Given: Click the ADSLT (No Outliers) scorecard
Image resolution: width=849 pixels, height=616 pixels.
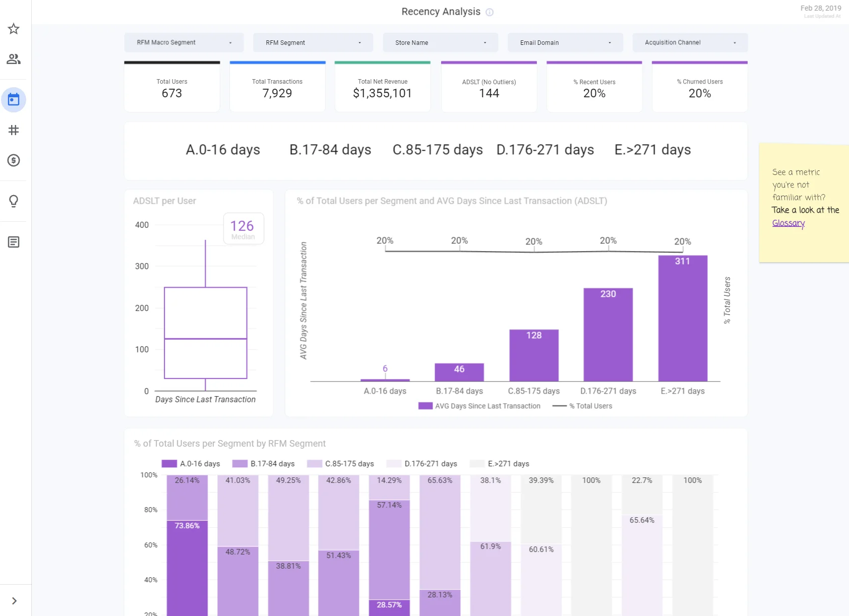Looking at the screenshot, I should click(x=489, y=87).
